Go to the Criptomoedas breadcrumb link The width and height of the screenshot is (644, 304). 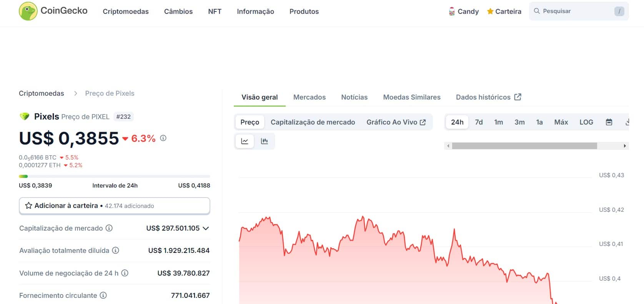[x=42, y=93]
